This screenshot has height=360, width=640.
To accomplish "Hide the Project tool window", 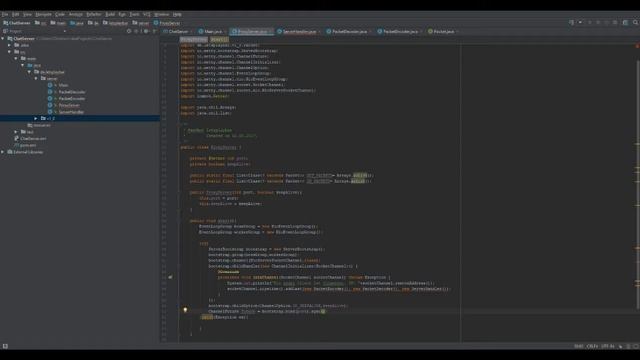I will (155, 31).
